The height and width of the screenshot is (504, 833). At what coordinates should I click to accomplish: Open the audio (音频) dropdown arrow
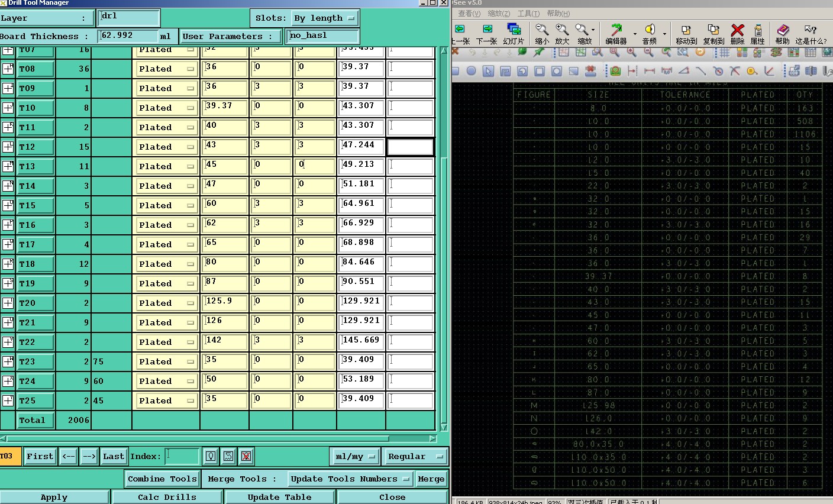point(664,34)
